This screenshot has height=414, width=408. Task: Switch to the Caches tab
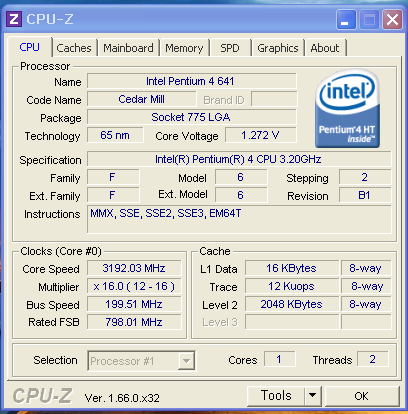coord(74,48)
